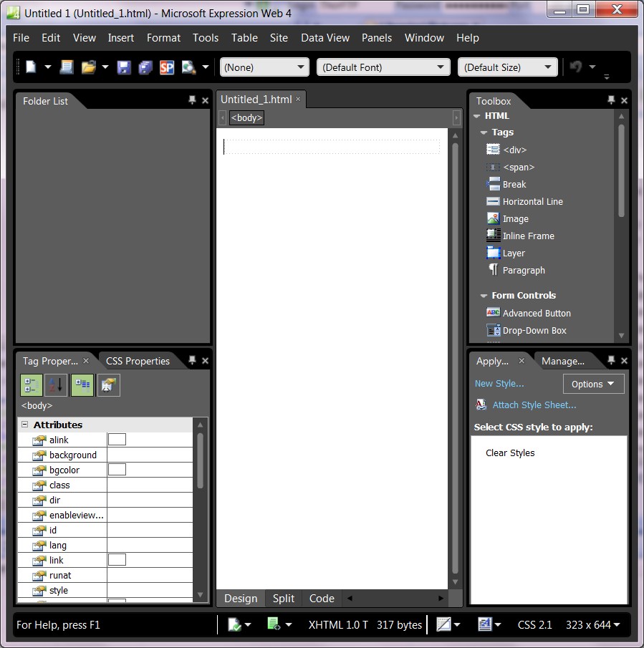
Task: Collapse the Form Controls group
Action: (484, 296)
